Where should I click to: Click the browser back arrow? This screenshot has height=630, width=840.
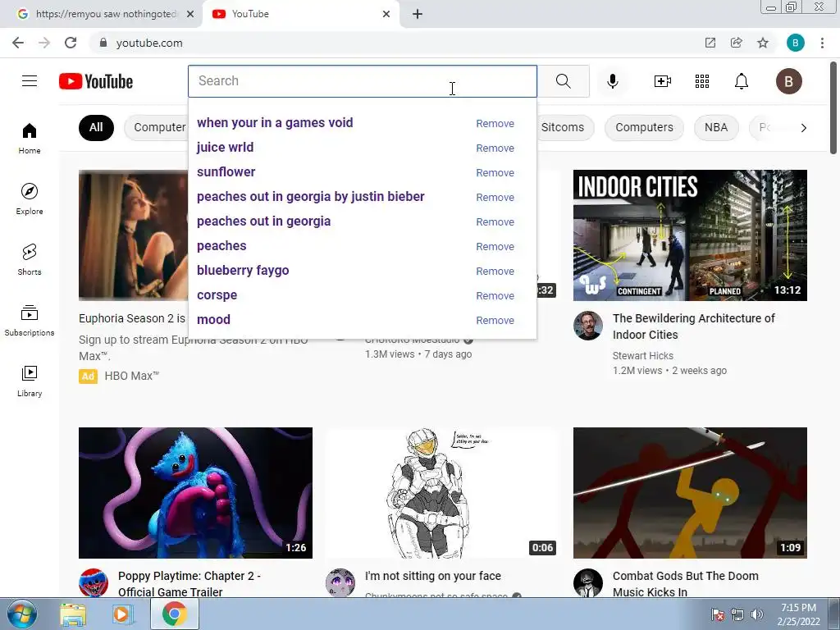[x=18, y=43]
